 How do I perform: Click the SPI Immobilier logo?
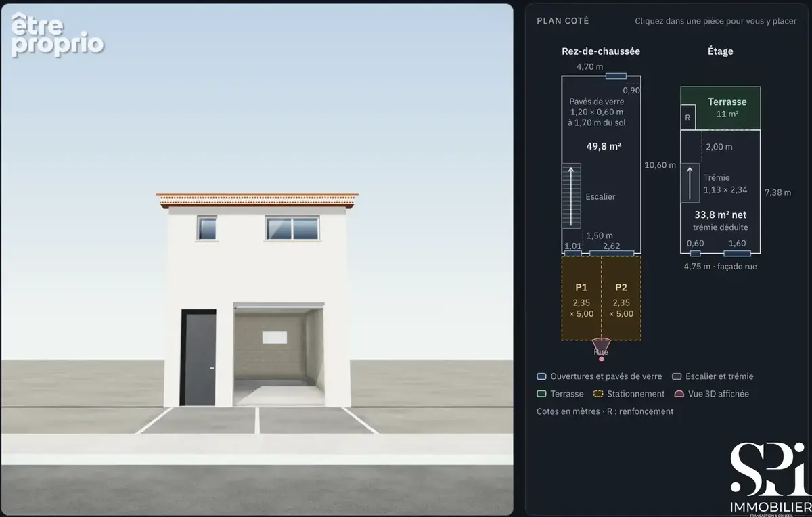pyautogui.click(x=770, y=480)
